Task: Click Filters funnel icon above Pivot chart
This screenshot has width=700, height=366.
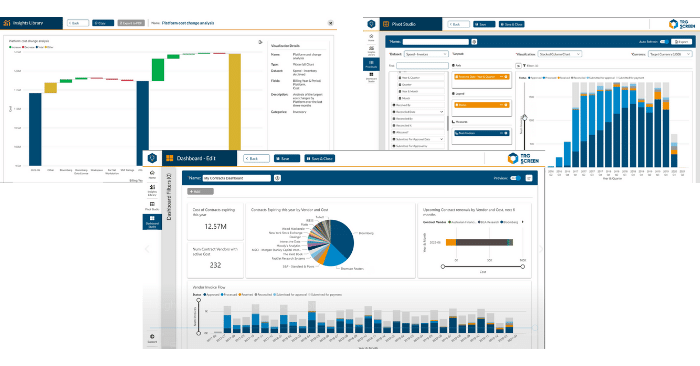Action: click(524, 66)
